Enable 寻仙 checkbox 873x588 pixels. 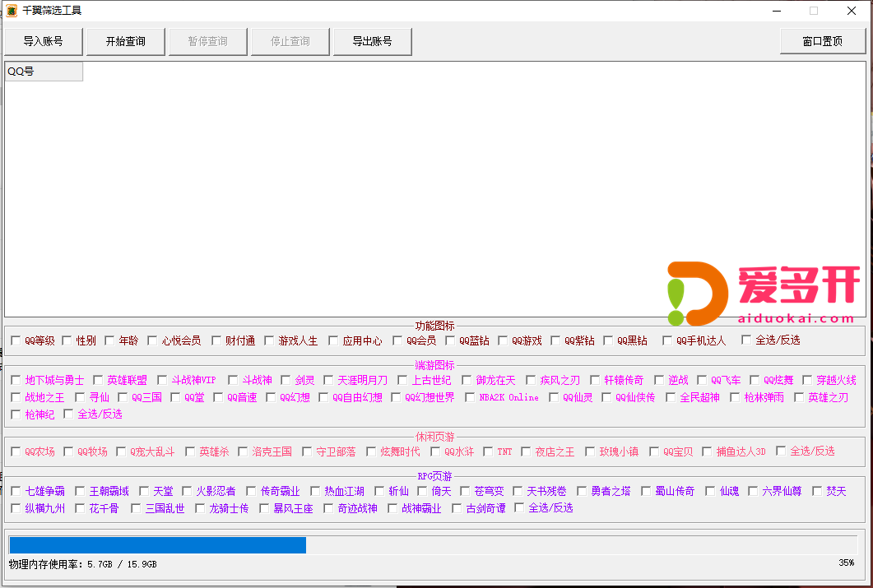pos(80,397)
